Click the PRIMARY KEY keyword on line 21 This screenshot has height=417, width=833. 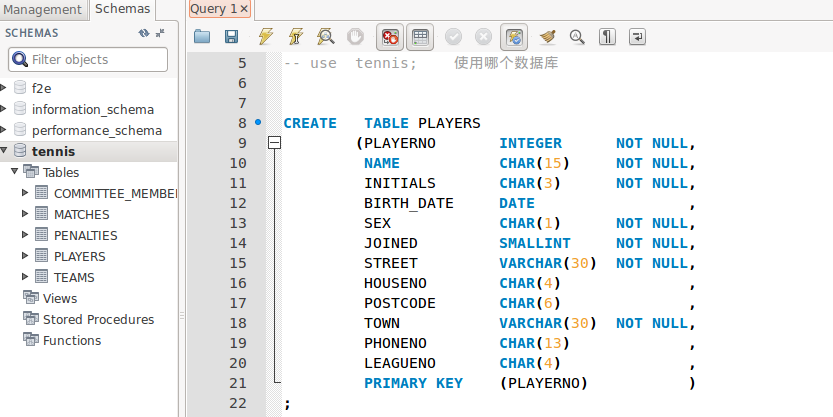413,383
